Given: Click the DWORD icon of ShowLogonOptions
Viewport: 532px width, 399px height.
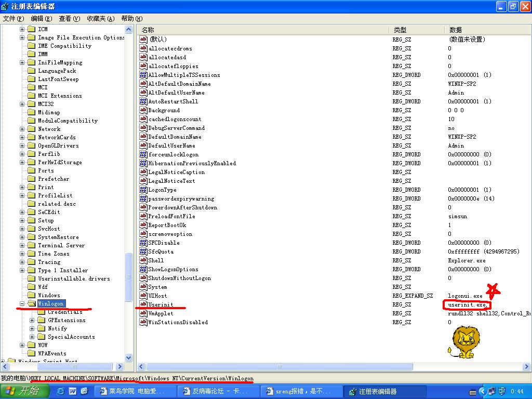Looking at the screenshot, I should click(143, 269).
